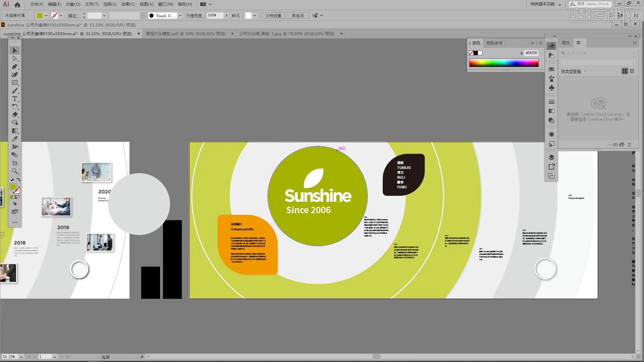Image resolution: width=644 pixels, height=362 pixels.
Task: Expand the zoom level dropdown
Action: coord(21,357)
